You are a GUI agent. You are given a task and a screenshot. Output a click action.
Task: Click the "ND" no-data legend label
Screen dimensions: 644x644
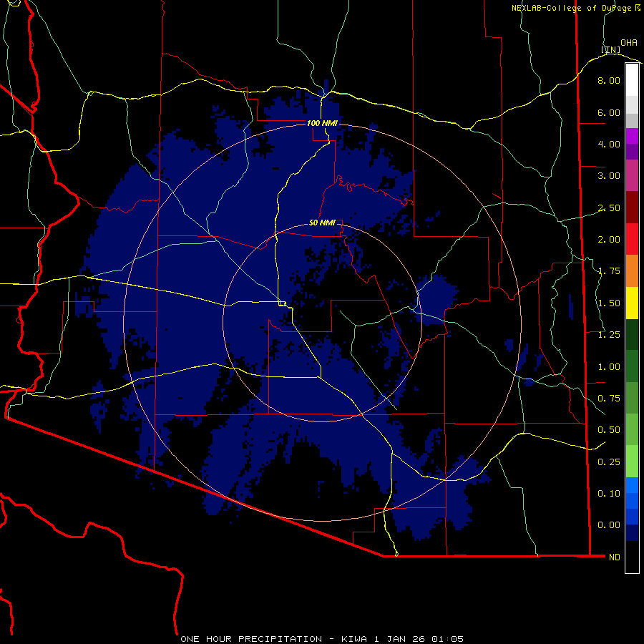pos(615,557)
